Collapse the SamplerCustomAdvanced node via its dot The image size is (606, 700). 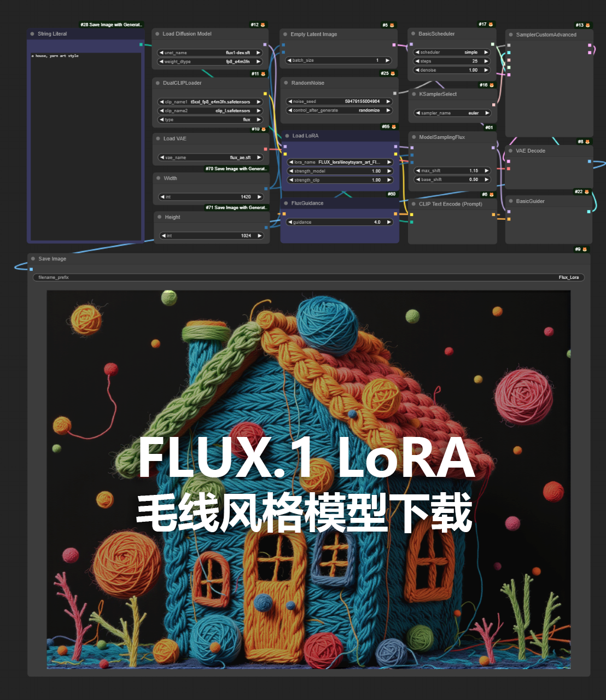point(511,34)
